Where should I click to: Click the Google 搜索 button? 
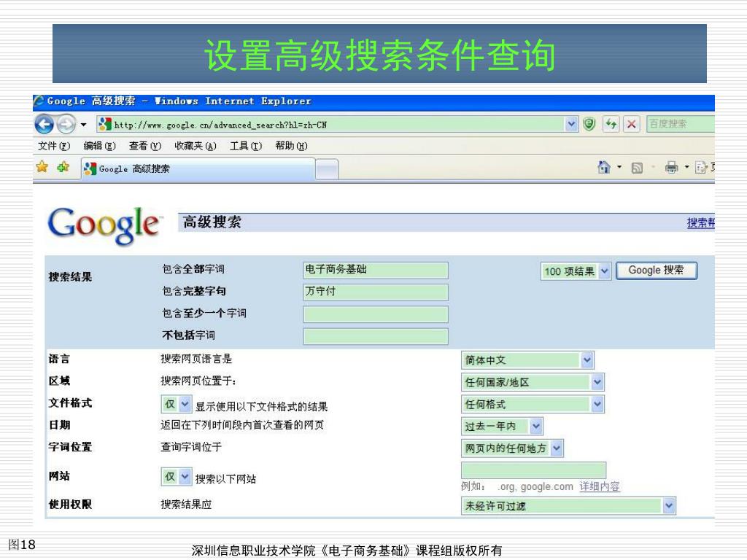[x=657, y=271]
